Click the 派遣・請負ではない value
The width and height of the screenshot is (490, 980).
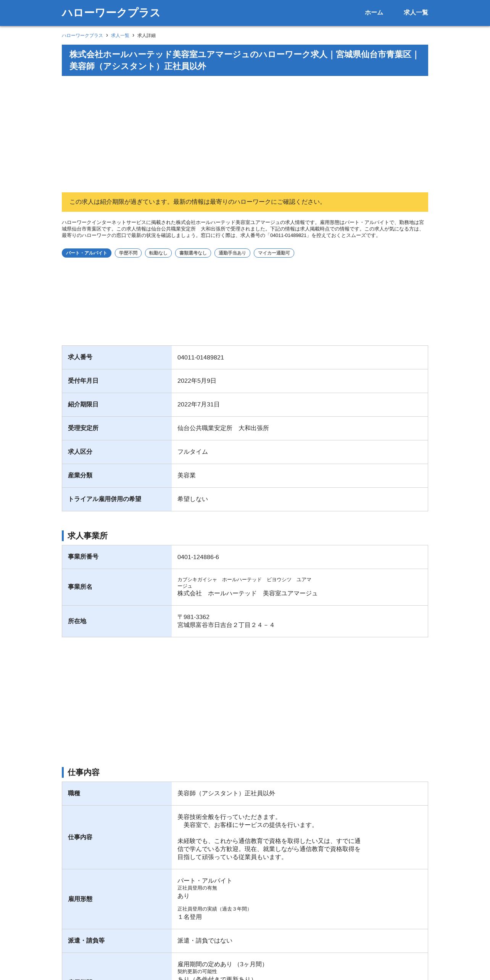pyautogui.click(x=205, y=941)
